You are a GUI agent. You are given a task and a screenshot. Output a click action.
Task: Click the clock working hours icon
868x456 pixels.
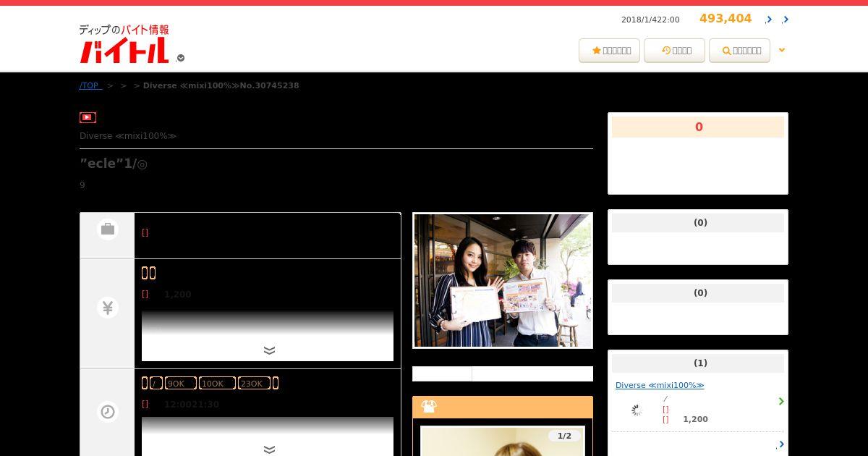coord(108,412)
